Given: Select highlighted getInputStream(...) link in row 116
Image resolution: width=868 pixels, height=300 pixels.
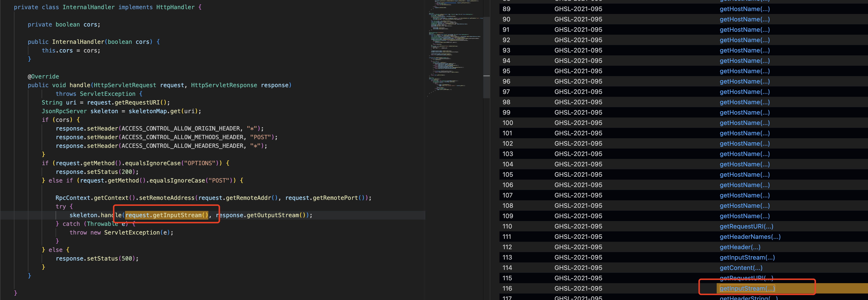Looking at the screenshot, I should 747,288.
